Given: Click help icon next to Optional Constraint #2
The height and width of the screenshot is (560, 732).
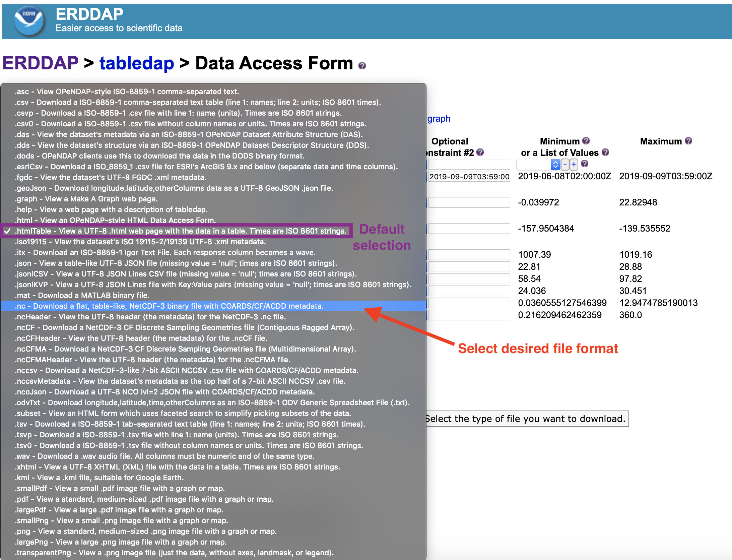Looking at the screenshot, I should [480, 152].
